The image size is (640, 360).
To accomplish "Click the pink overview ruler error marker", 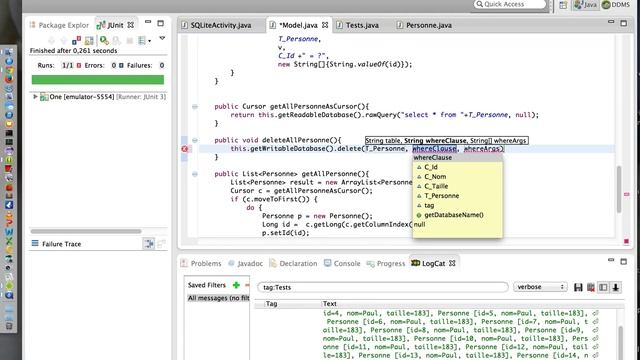I will (x=627, y=194).
